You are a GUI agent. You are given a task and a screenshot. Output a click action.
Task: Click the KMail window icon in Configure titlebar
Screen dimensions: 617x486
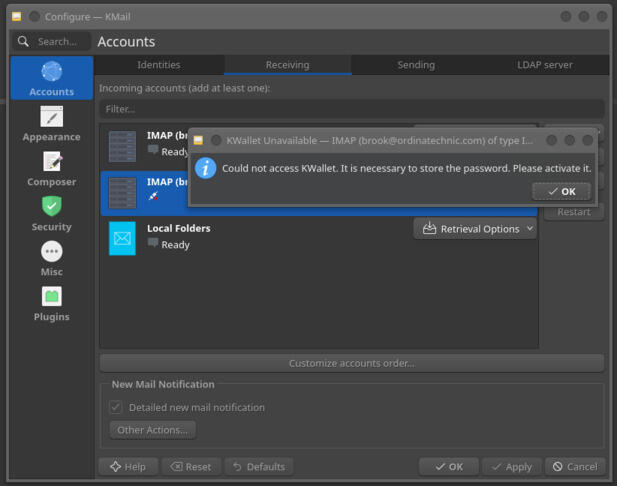pos(17,17)
